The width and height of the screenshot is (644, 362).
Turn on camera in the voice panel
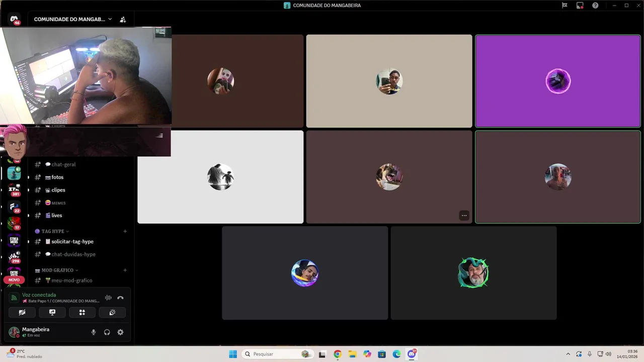(22, 312)
